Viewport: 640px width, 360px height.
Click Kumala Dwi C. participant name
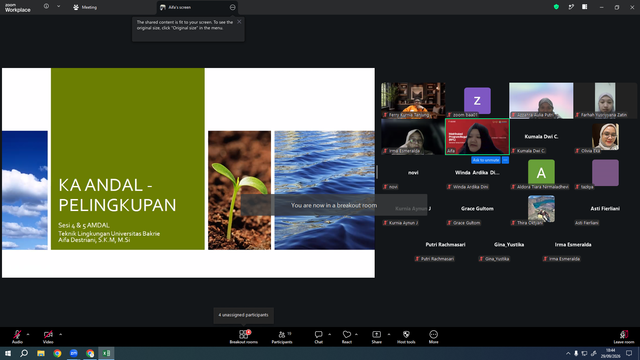point(541,136)
